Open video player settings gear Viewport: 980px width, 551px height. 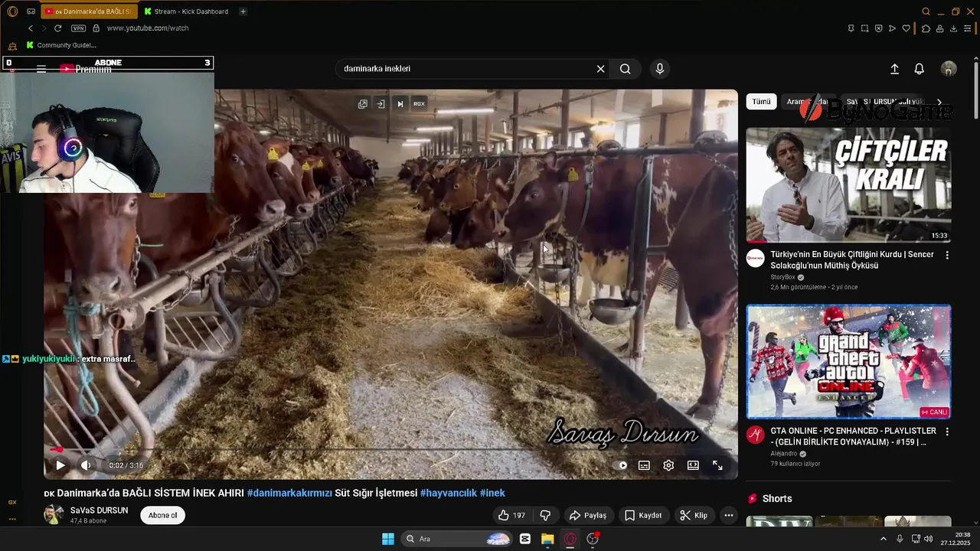pyautogui.click(x=668, y=465)
